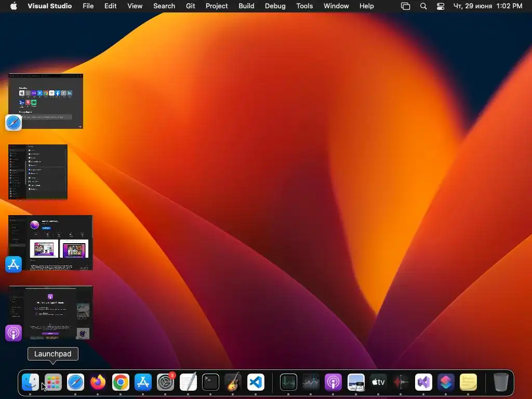Viewport: 532px width, 399px height.
Task: Switch to Safari window thumbnail in Stage Manager
Action: 46,101
